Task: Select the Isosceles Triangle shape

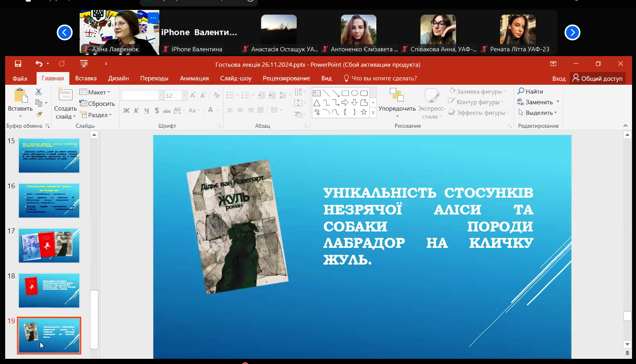Action: (x=317, y=103)
